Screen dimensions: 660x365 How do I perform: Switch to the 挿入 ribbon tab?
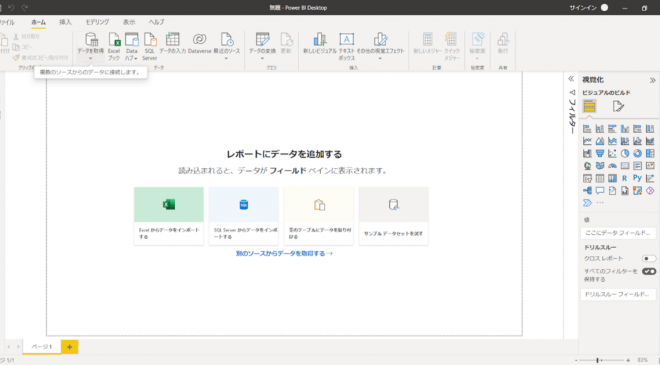65,22
